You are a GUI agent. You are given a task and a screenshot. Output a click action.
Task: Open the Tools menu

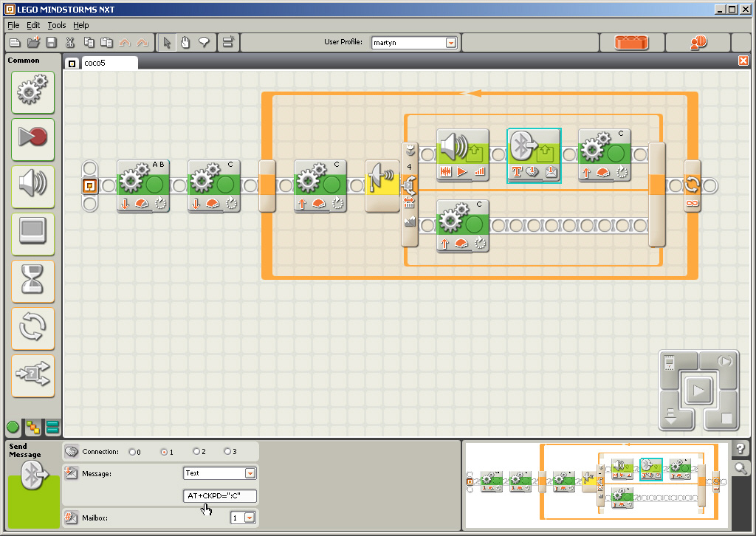56,25
